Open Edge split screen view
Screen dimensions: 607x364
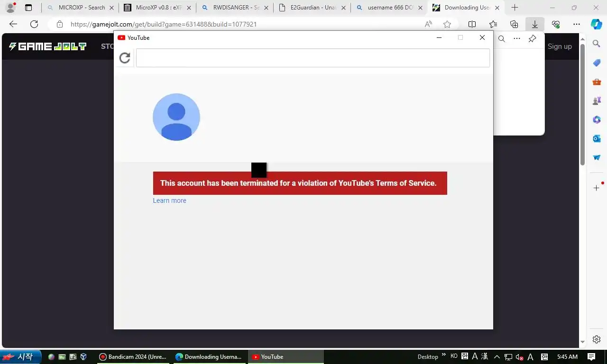click(x=472, y=24)
